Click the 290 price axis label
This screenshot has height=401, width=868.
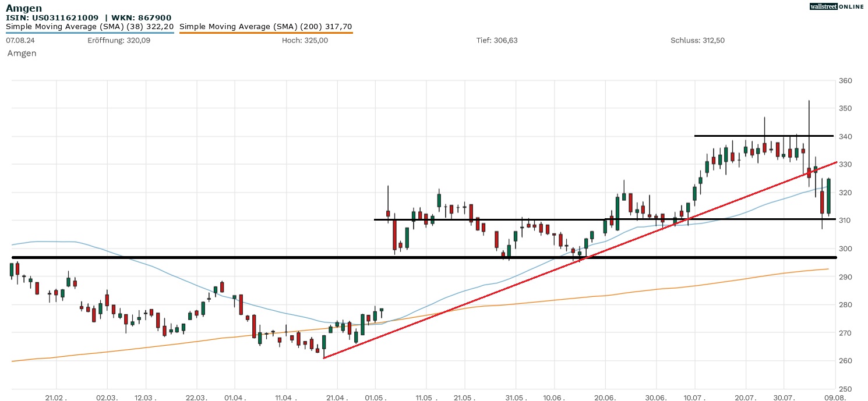[x=845, y=277]
